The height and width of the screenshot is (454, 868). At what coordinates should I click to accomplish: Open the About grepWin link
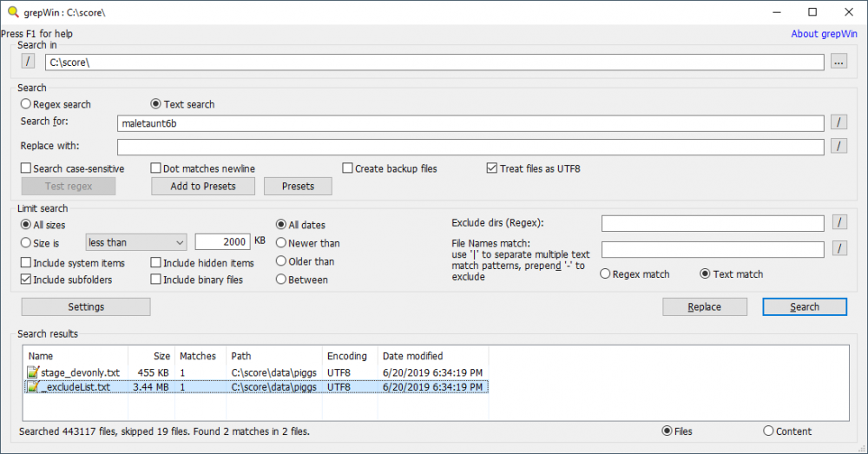tap(823, 34)
